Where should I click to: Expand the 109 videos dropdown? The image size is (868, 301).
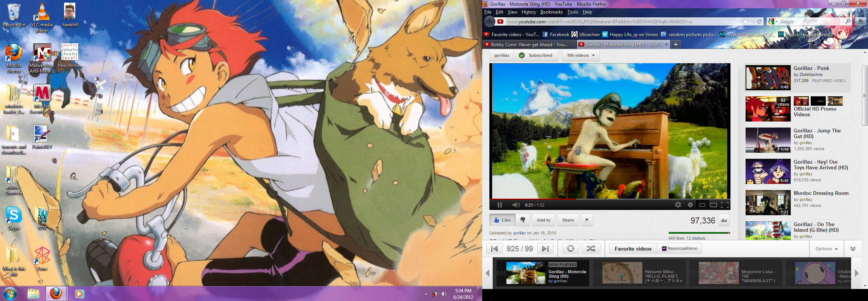click(581, 55)
